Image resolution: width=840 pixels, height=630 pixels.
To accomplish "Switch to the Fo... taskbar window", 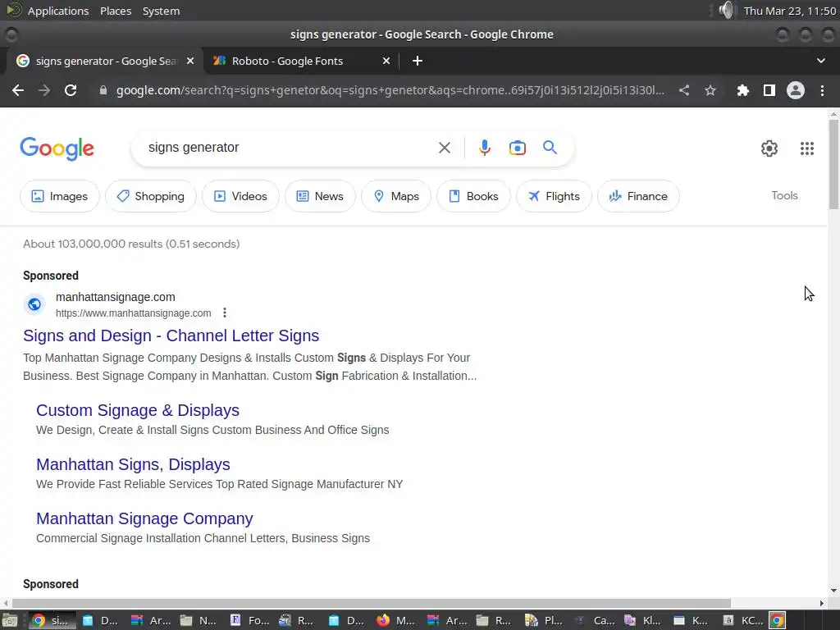I will click(x=250, y=620).
